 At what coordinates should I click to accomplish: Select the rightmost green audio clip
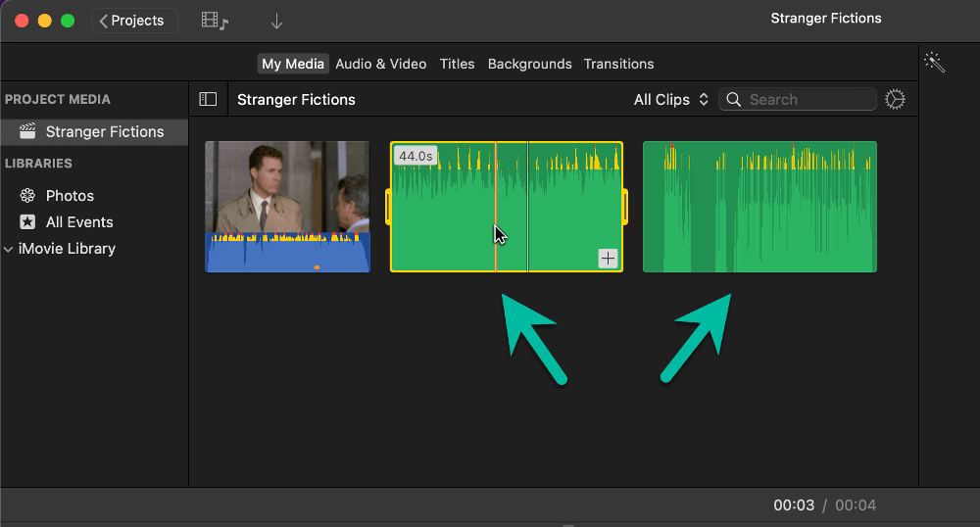pos(760,207)
